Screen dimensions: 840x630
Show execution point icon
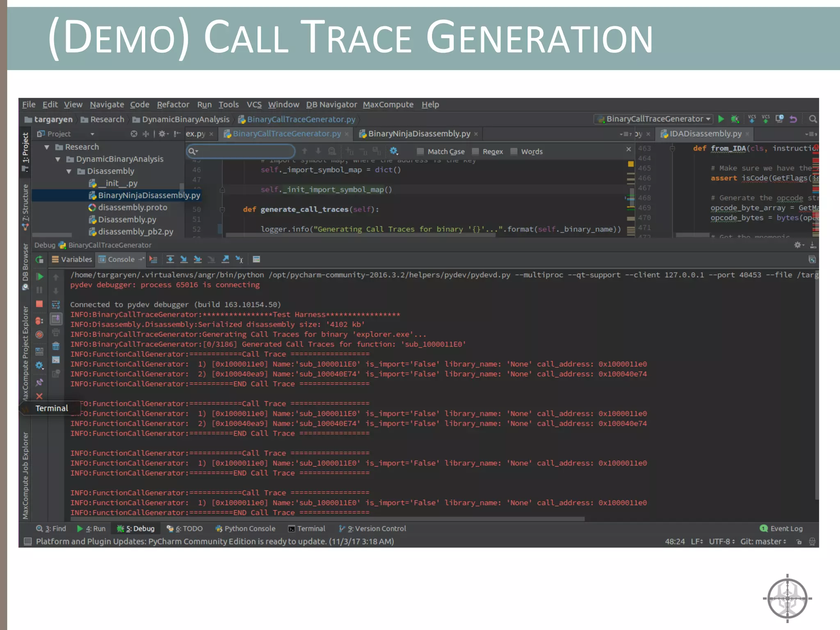(153, 259)
